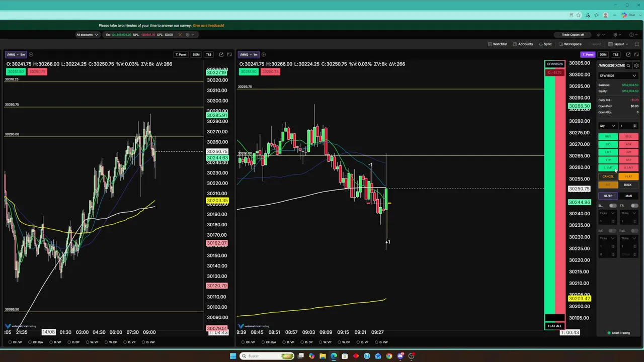Open trade panel settings gear
The image size is (644, 362).
[636, 65]
